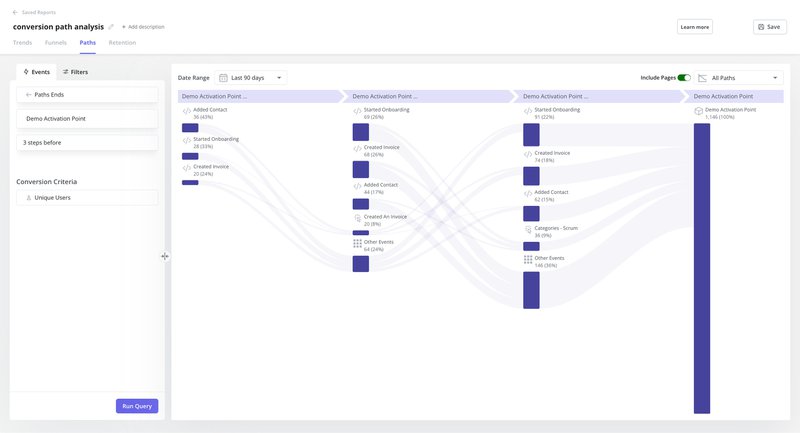This screenshot has width=800, height=433.
Task: Click the calendar icon in Date Range
Action: point(223,77)
